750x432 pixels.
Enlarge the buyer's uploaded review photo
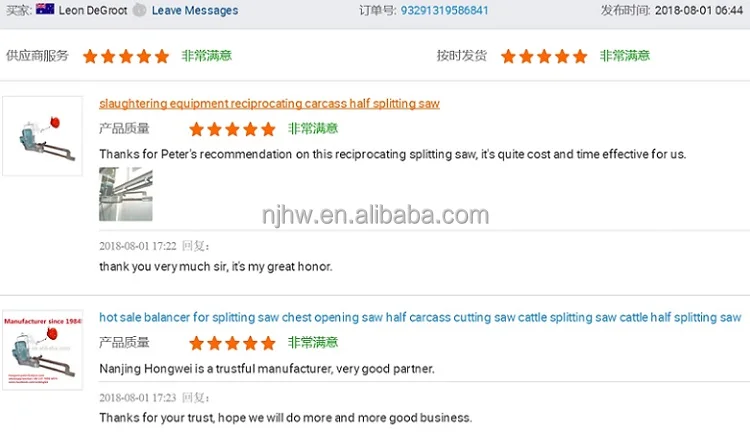coord(126,194)
